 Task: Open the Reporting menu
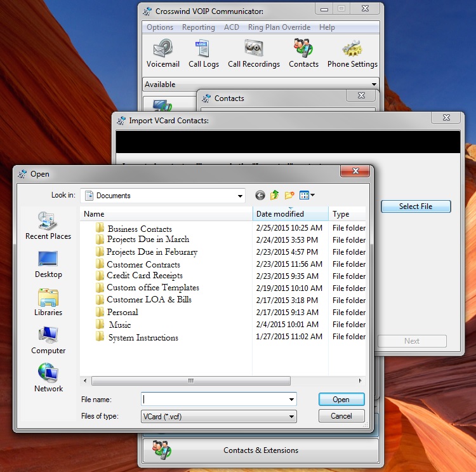tap(198, 27)
